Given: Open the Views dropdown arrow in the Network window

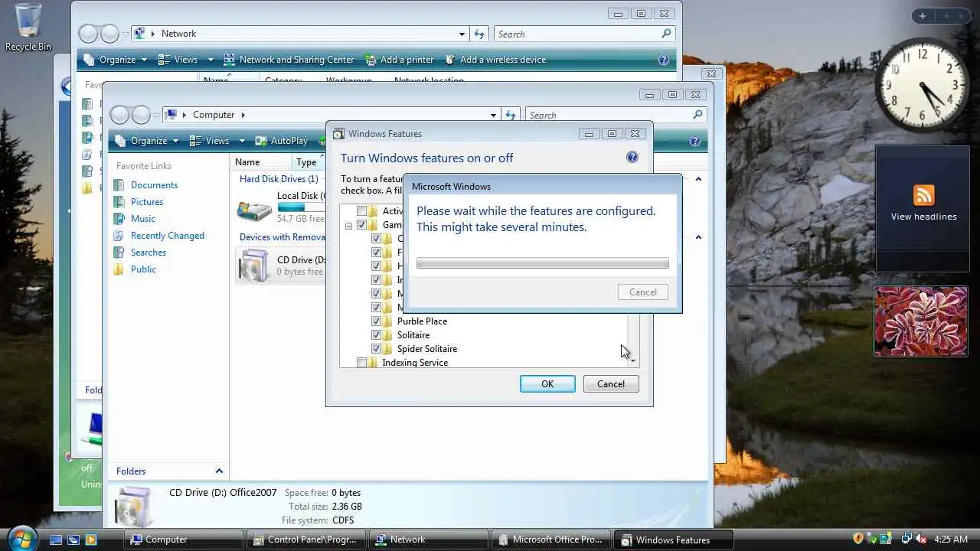Looking at the screenshot, I should (210, 60).
